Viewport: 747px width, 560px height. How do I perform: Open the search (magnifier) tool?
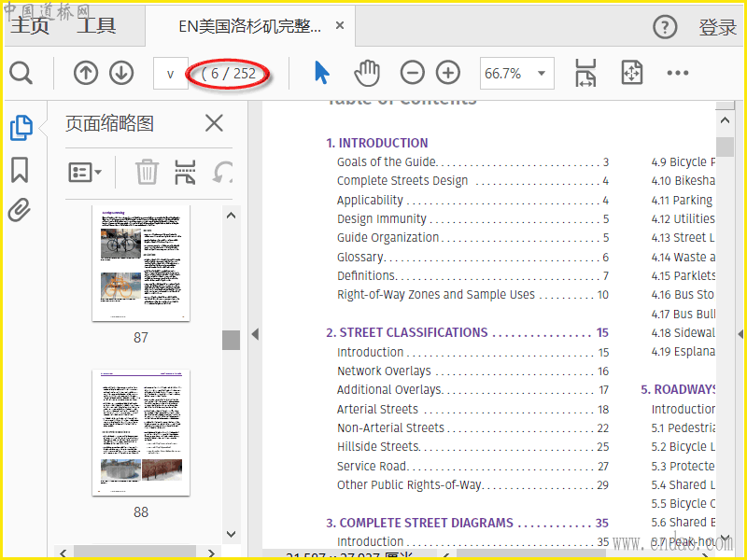pyautogui.click(x=21, y=74)
